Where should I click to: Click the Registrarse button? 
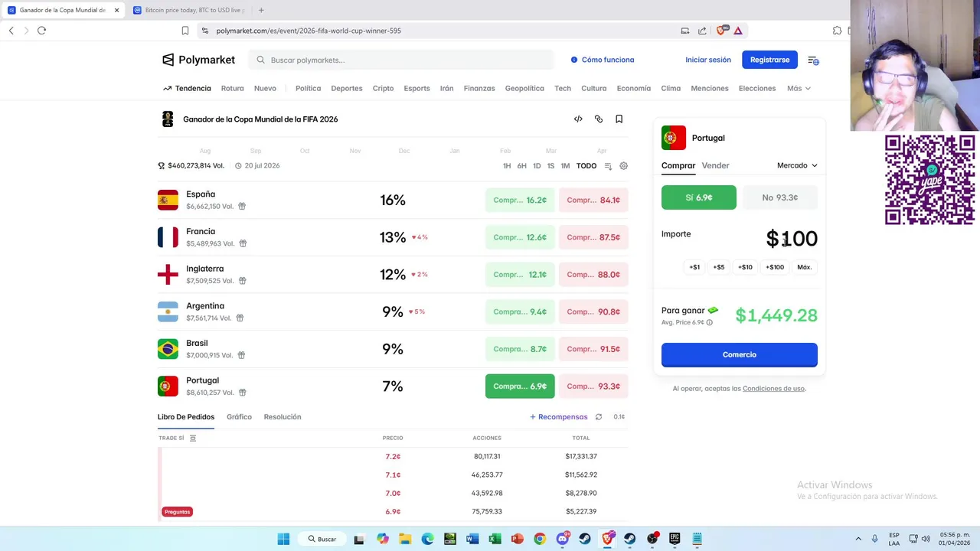(x=769, y=60)
